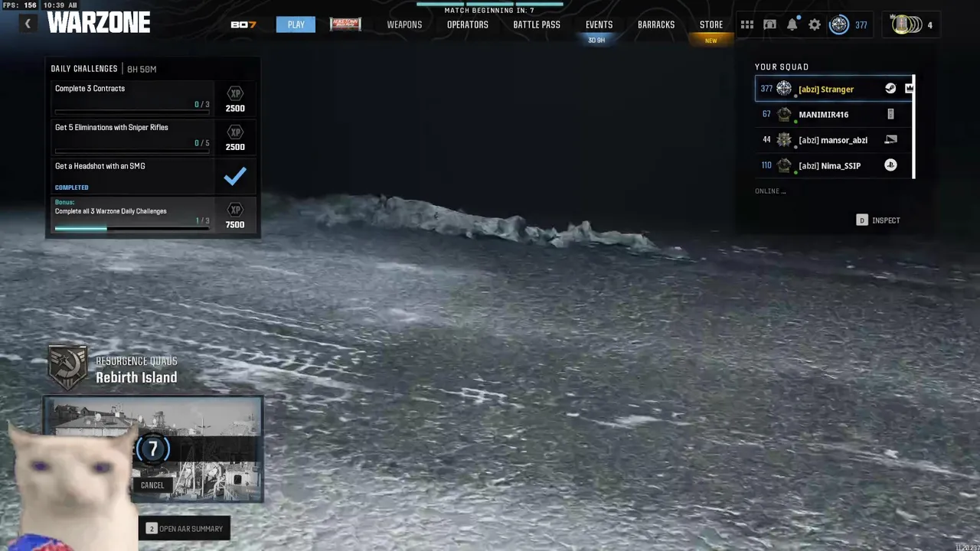
Task: Open the OPERATORS menu
Action: 468,24
